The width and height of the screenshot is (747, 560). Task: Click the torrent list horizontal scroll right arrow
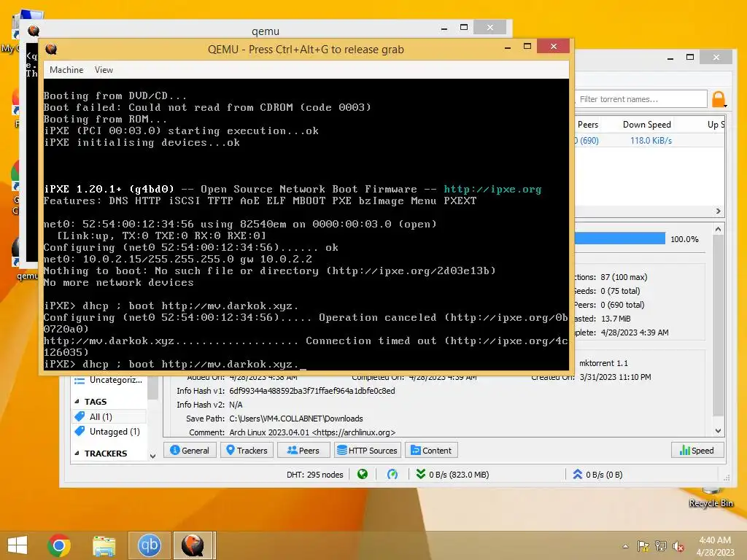click(719, 211)
